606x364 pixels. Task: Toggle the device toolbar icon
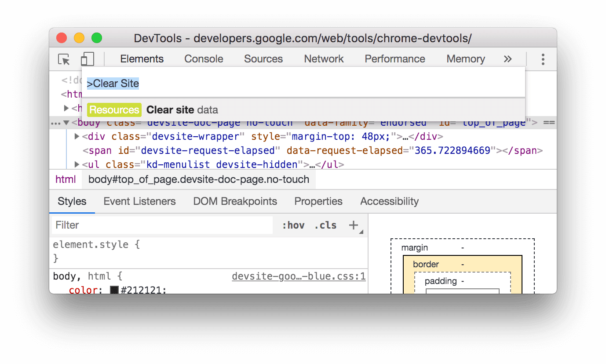pyautogui.click(x=87, y=58)
